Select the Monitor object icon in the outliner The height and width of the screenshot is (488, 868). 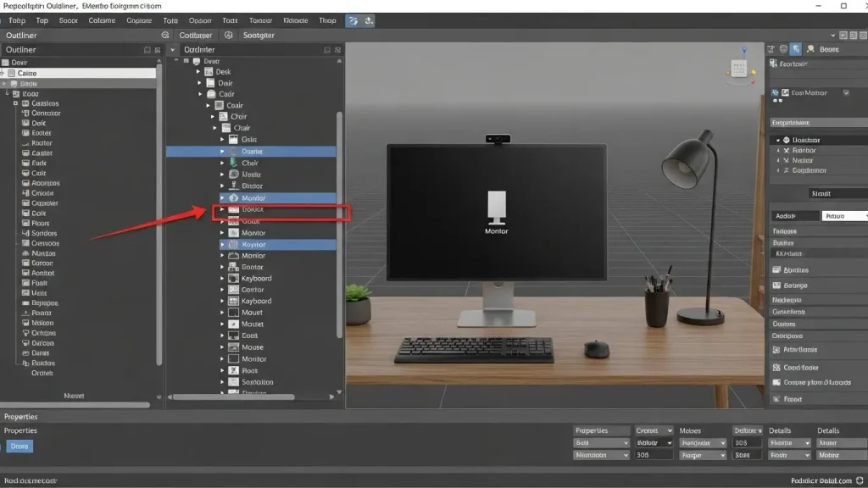(233, 198)
